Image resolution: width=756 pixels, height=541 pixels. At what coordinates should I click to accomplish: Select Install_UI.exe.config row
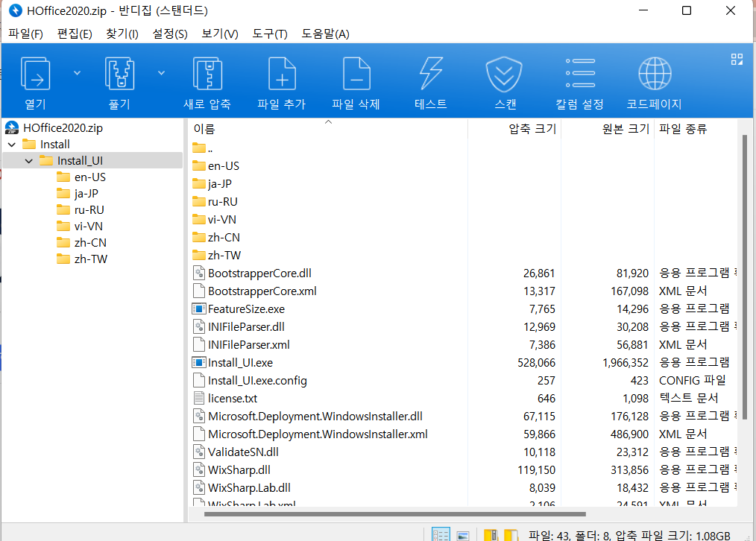pyautogui.click(x=463, y=381)
